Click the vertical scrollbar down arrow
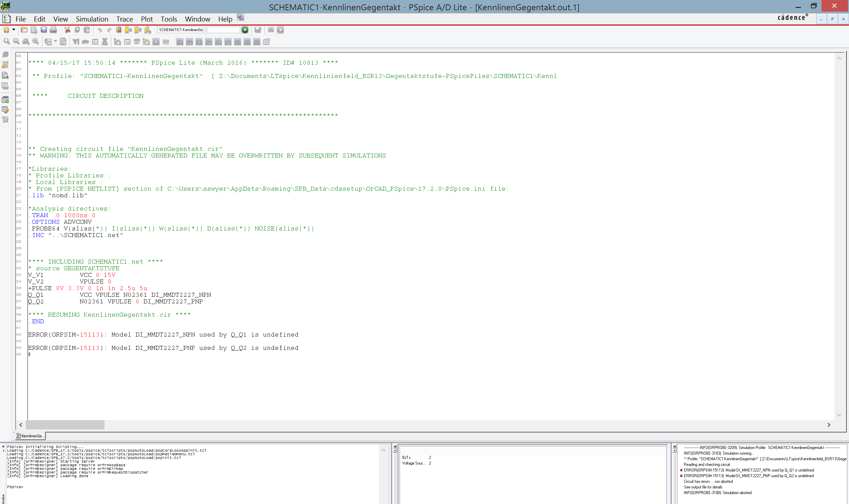 coord(839,415)
